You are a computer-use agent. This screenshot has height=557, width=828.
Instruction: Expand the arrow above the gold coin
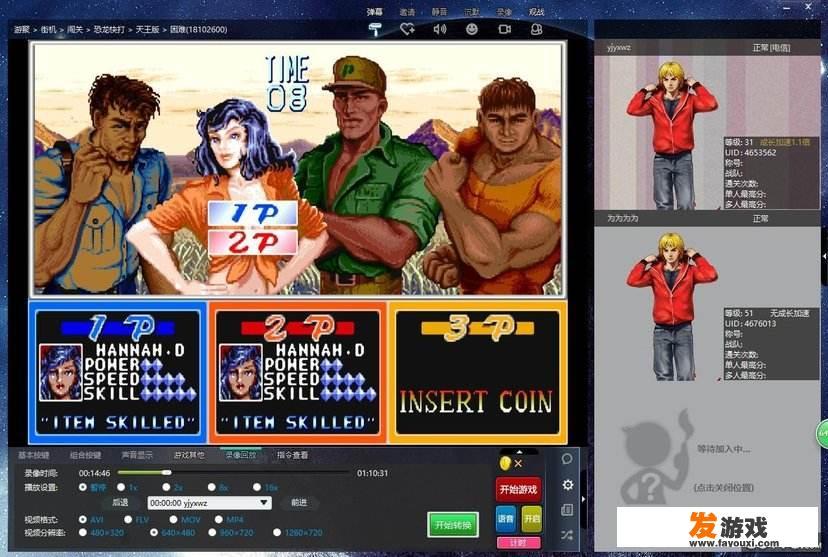point(519,451)
